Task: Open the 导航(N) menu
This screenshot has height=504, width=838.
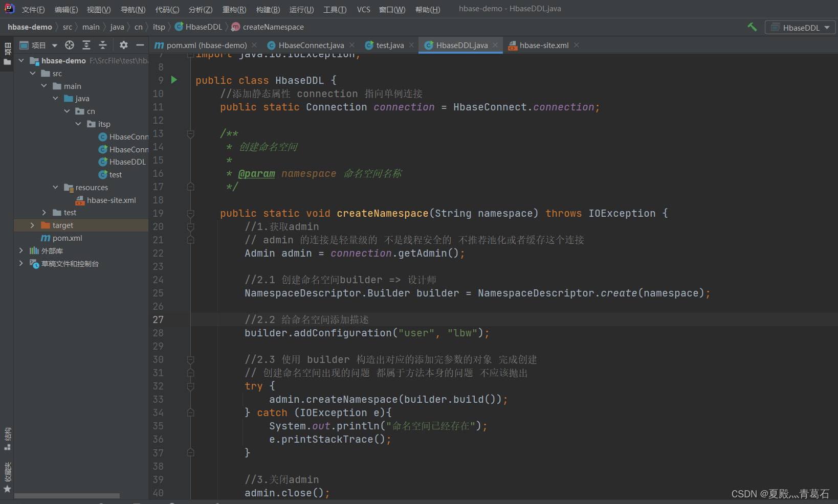Action: click(x=133, y=10)
